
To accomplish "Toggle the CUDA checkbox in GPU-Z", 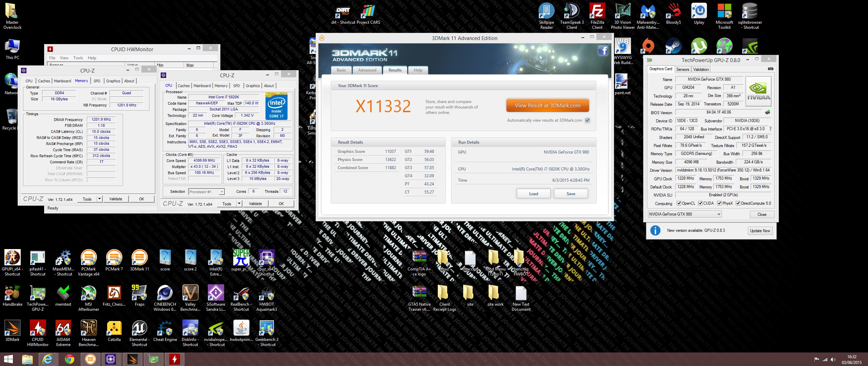I will click(700, 203).
